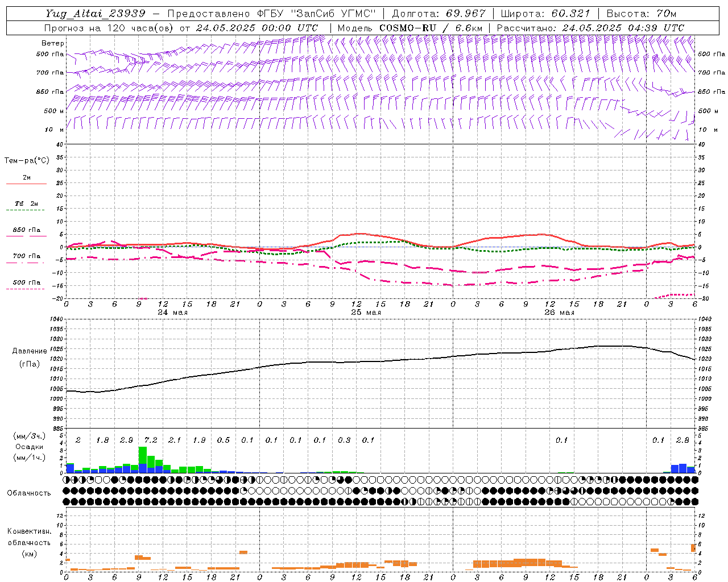Screen dimensions: 728x582
Task: Select the 2.9 precipitation total
Action: point(126,440)
